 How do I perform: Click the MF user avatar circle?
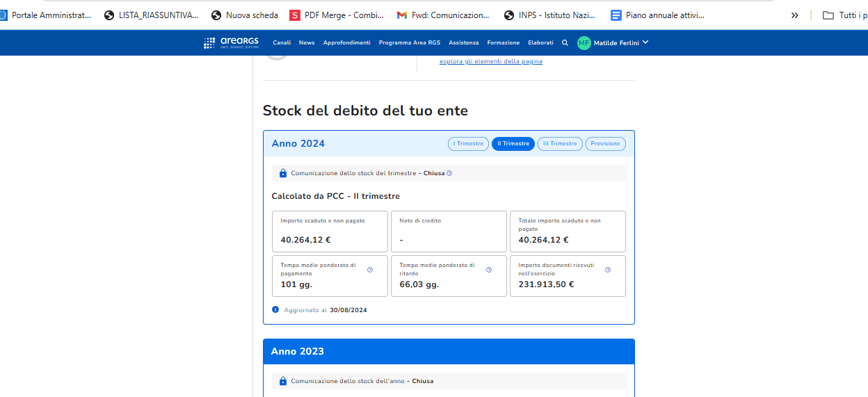tap(584, 43)
